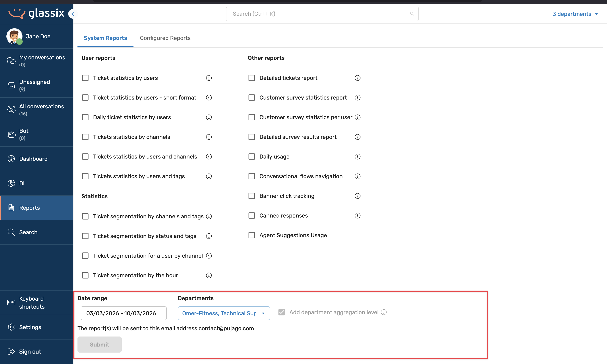The height and width of the screenshot is (364, 607).
Task: Open the Bot robot icon
Action: pyautogui.click(x=11, y=134)
